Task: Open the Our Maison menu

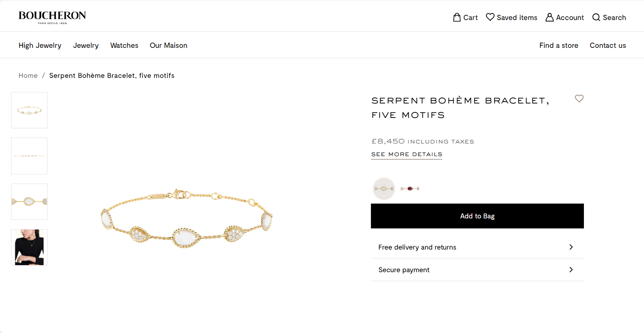Action: [168, 45]
